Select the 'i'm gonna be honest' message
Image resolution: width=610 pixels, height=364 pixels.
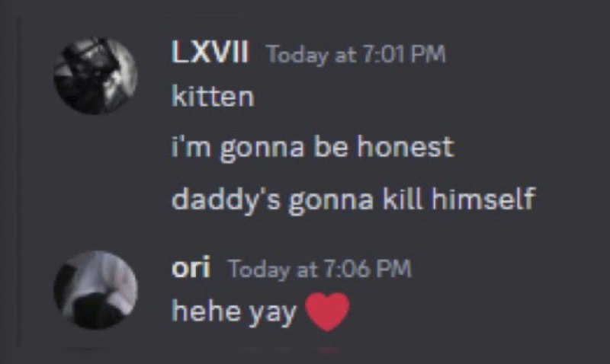click(313, 148)
